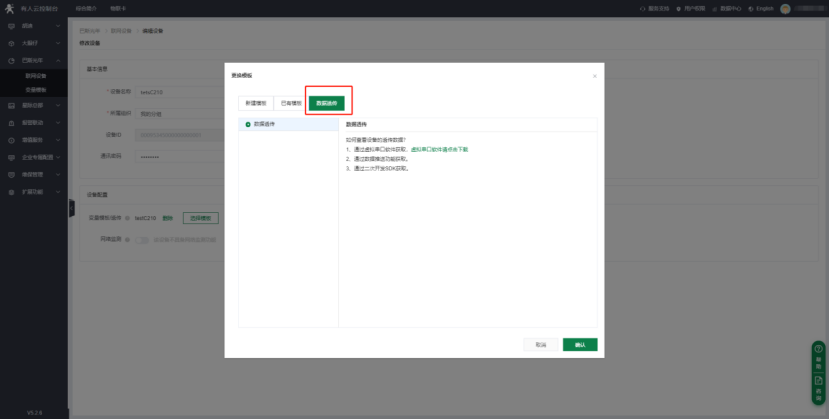The image size is (830, 419).
Task: Click the green 确认 button
Action: tap(579, 344)
